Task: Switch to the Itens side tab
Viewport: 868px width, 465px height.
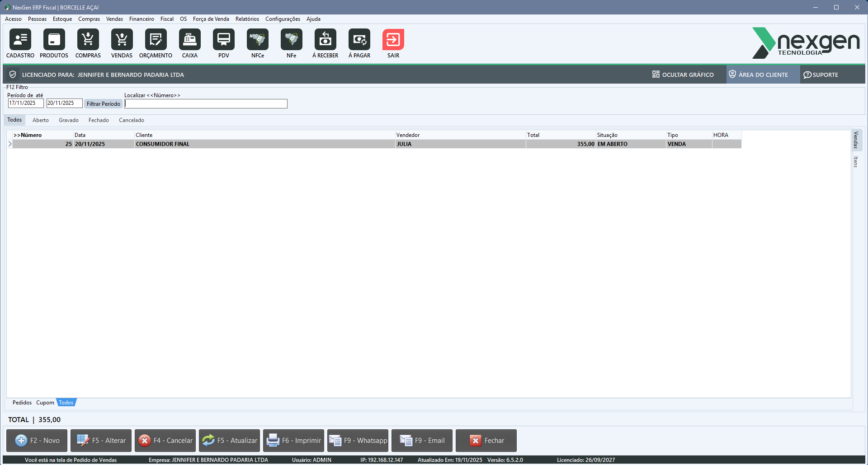Action: [856, 162]
